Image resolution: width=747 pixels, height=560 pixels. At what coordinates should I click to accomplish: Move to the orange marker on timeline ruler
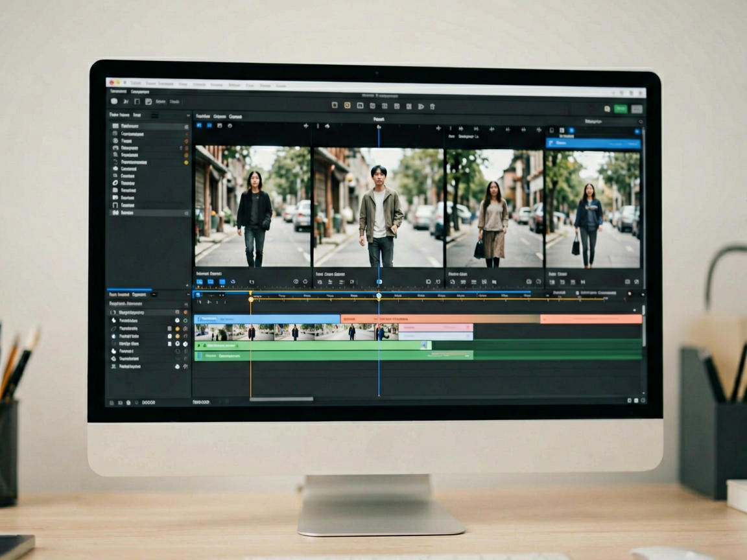coord(251,299)
